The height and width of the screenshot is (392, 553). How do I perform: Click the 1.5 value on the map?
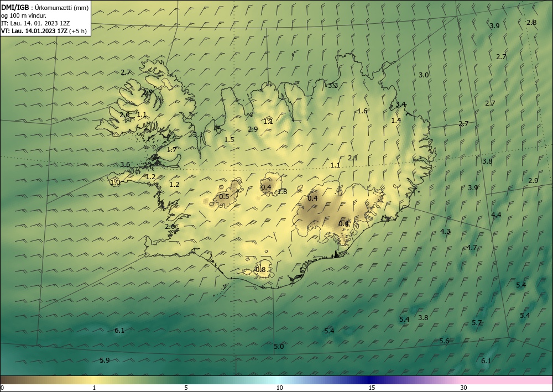click(x=229, y=140)
